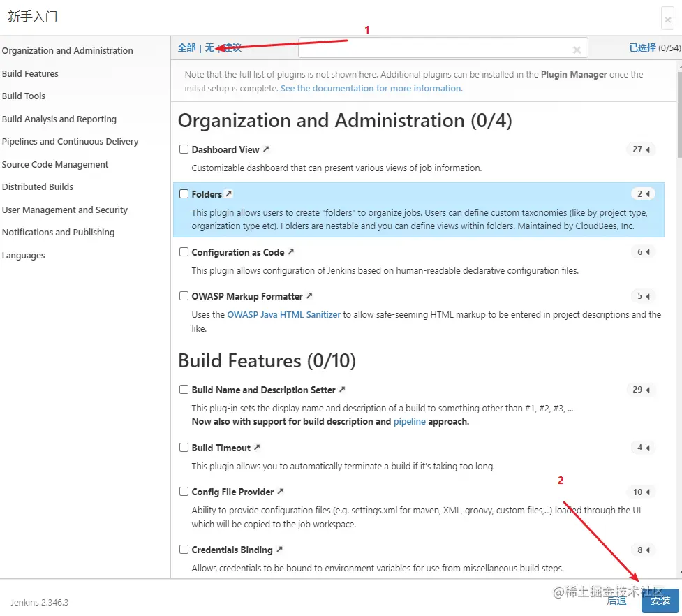This screenshot has height=616, width=682.
Task: Click the plugin list vertical scrollbar thumb
Action: coord(679,114)
